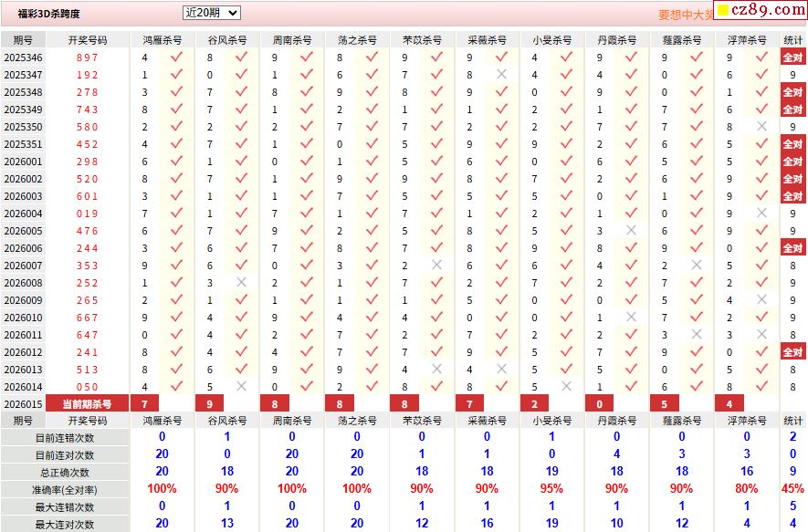The height and width of the screenshot is (532, 808).
Task: Click the 全对 badge in row 2026012
Action: [793, 351]
